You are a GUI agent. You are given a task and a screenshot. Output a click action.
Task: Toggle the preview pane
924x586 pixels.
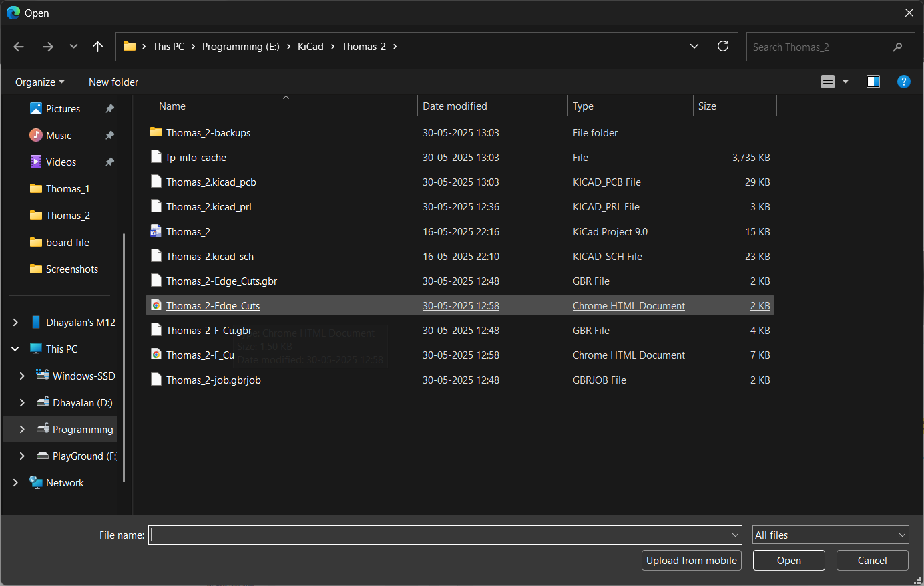873,82
